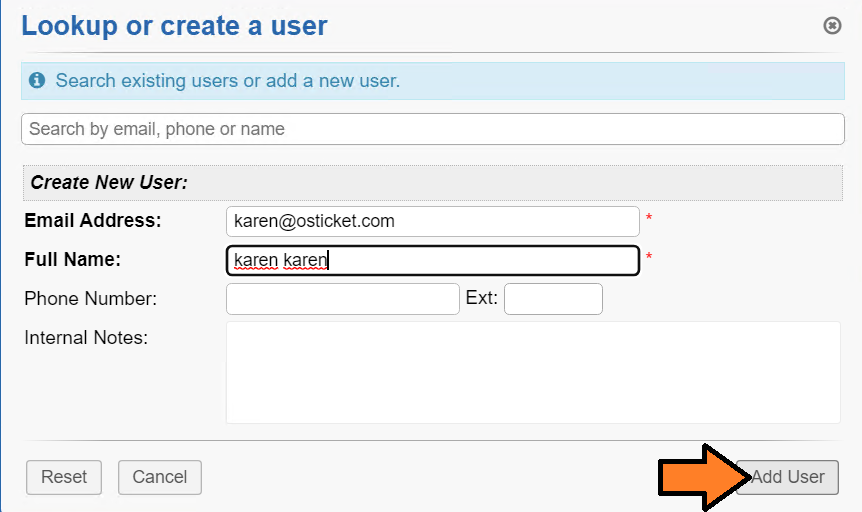
Task: Click the red asterisk beside the Email Address field
Action: [649, 218]
